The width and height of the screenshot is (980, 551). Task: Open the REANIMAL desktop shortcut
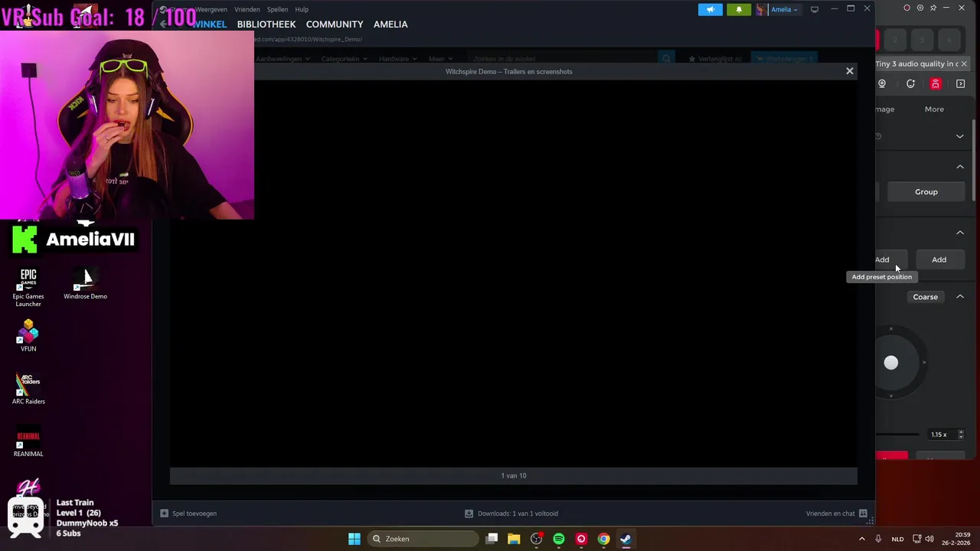[28, 442]
